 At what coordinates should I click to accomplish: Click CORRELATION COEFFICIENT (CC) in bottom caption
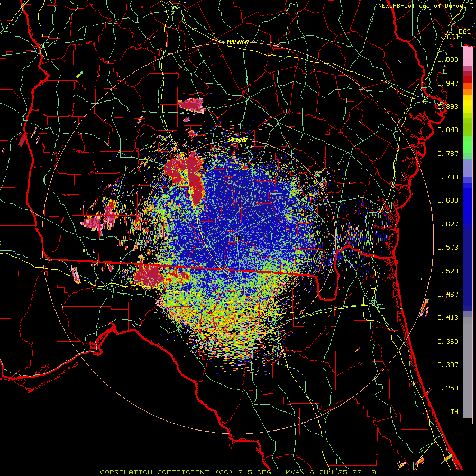click(167, 472)
